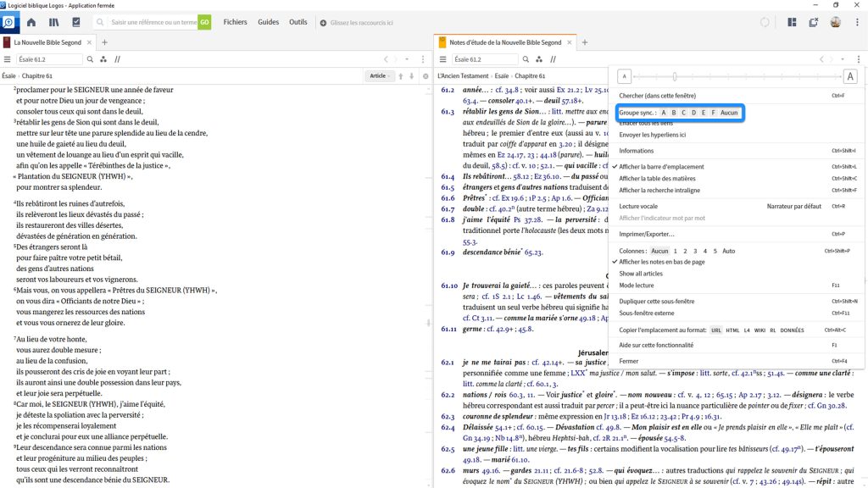Click the search icon next to Ésaïe 61.2 on the left

tap(90, 59)
